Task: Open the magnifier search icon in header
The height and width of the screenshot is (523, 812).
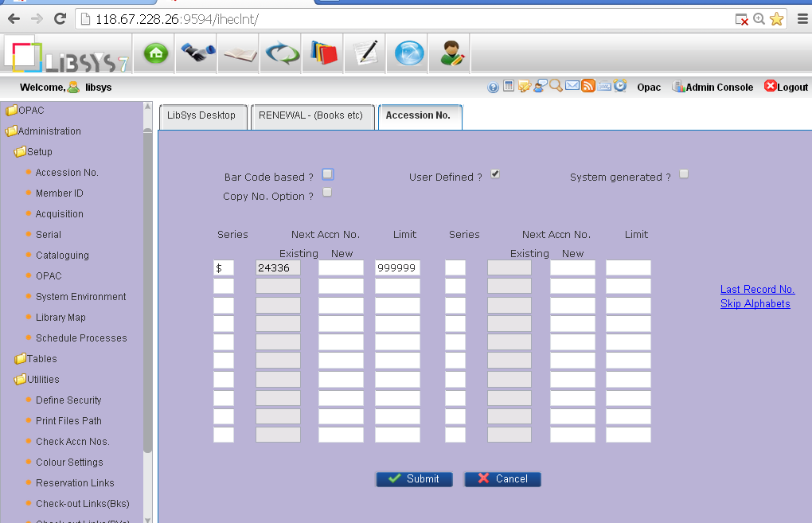Action: 556,87
